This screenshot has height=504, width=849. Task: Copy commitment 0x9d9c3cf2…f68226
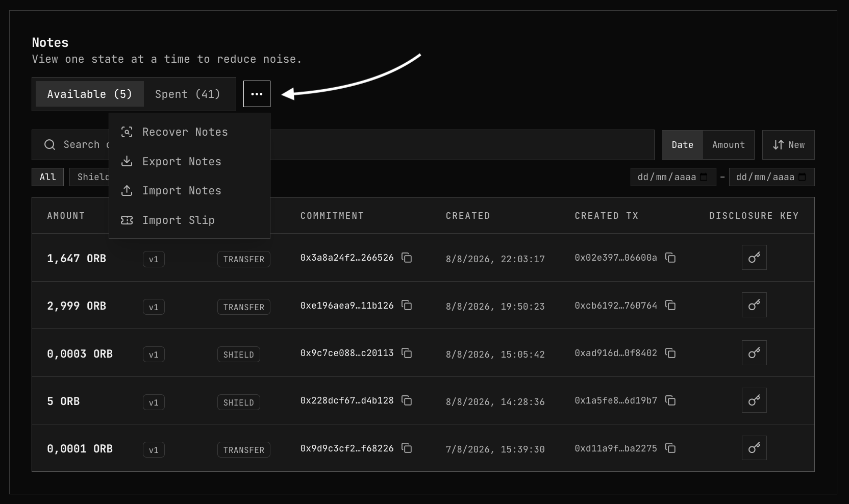point(407,448)
